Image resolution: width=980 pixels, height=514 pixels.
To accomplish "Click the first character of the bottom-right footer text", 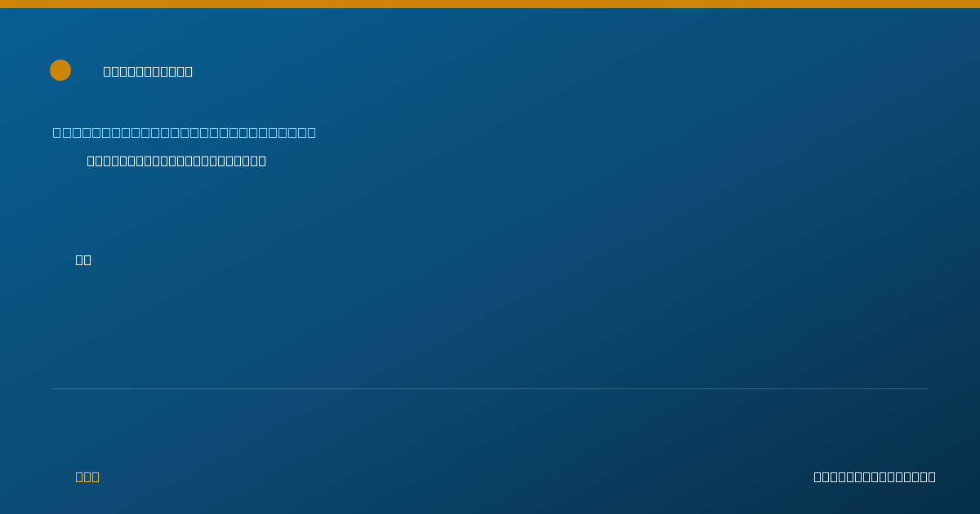I will point(817,476).
